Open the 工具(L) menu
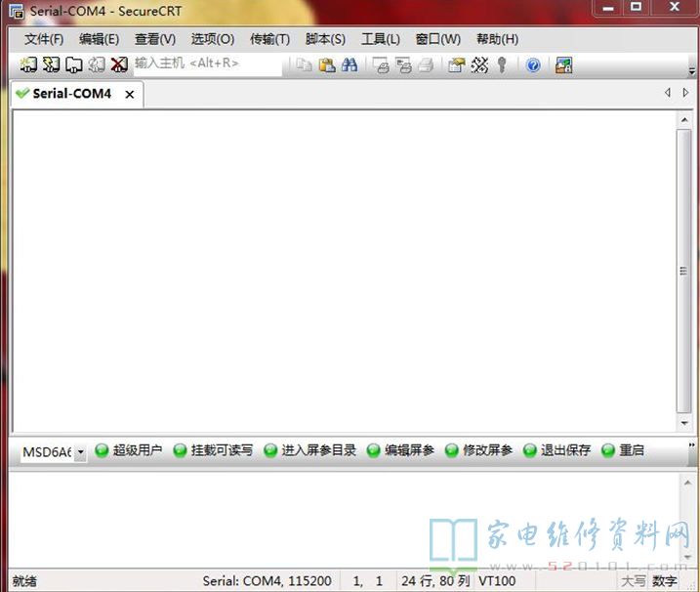Viewport: 700px width, 592px height. (381, 39)
